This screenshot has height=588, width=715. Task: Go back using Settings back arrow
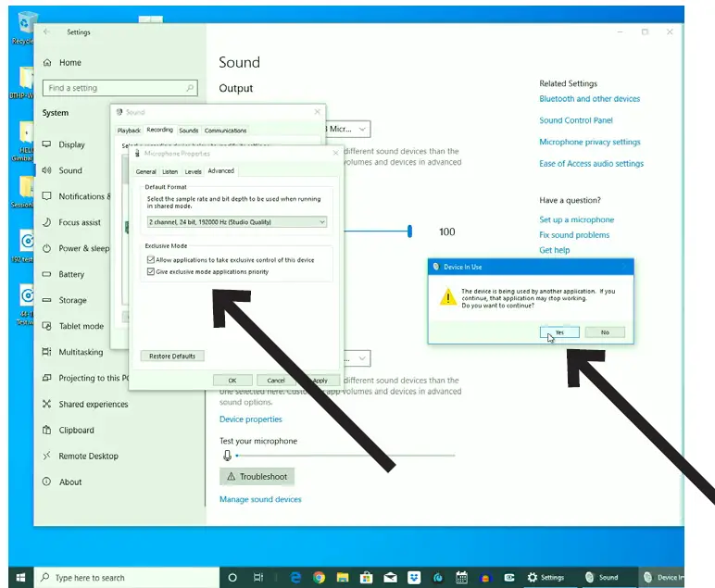[46, 31]
